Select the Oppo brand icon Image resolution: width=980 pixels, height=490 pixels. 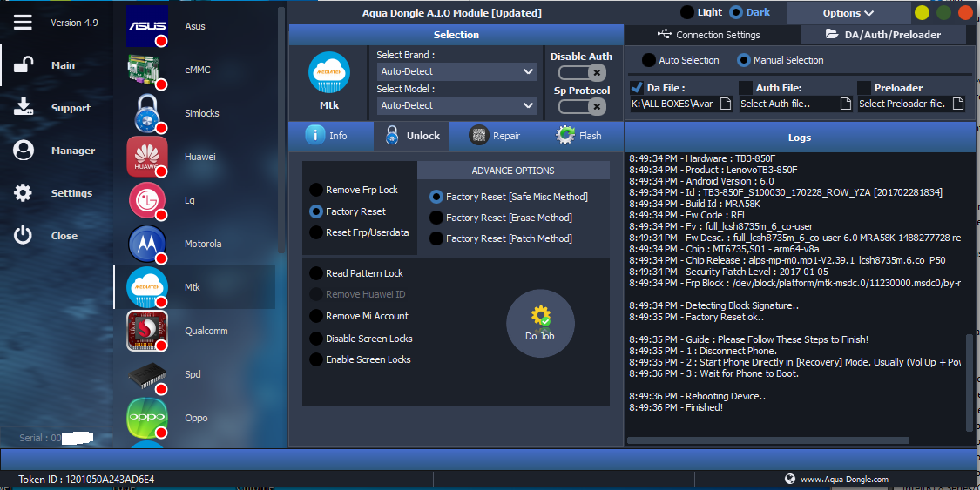(147, 418)
